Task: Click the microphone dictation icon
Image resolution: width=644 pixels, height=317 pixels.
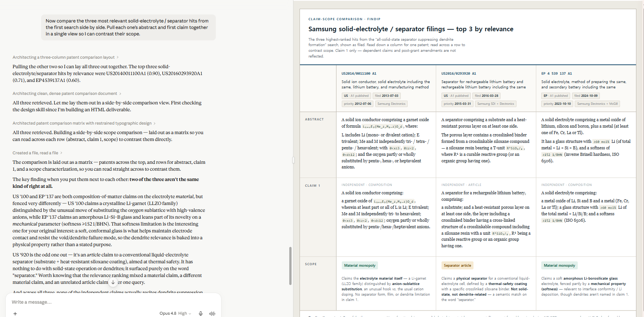Action: click(201, 314)
